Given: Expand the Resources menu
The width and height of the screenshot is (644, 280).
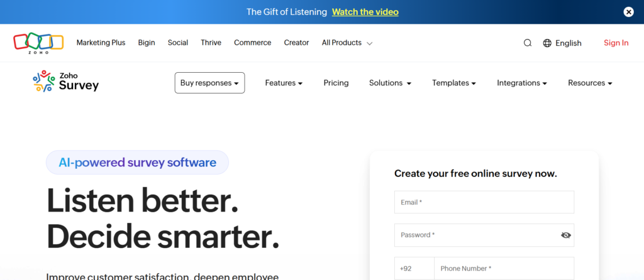Looking at the screenshot, I should 589,83.
